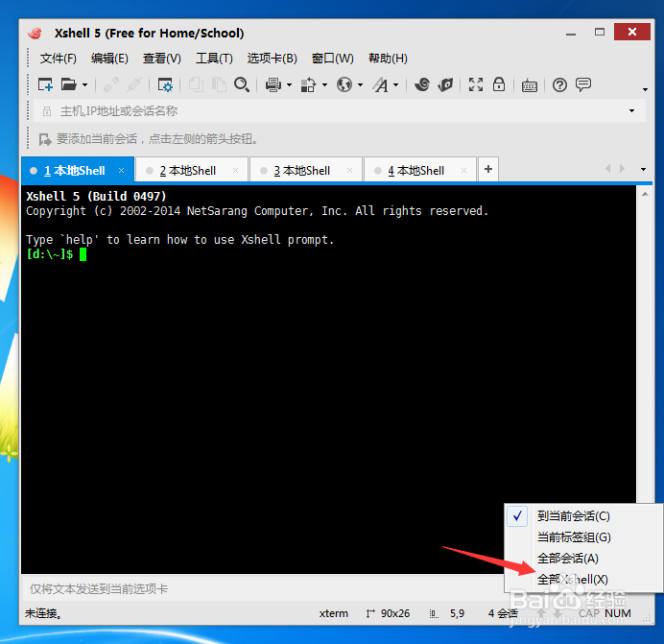Click the 4 会话 status entry

(503, 613)
